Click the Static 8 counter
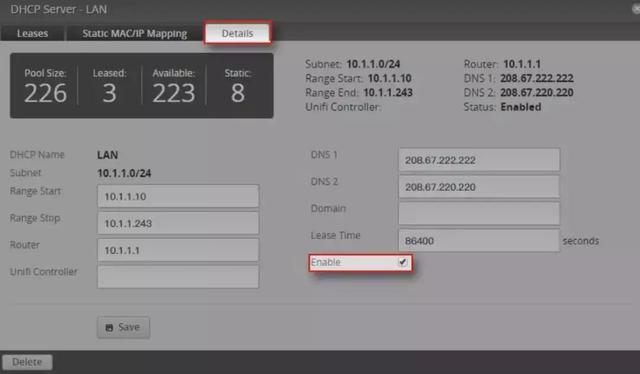The height and width of the screenshot is (374, 640). 238,86
